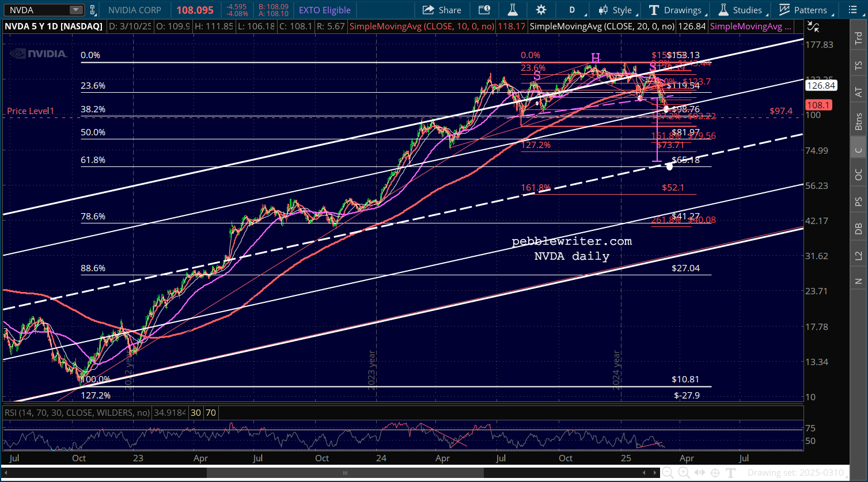Click the hide studies icon beside the chart header
The height and width of the screenshot is (482, 868).
point(813,26)
